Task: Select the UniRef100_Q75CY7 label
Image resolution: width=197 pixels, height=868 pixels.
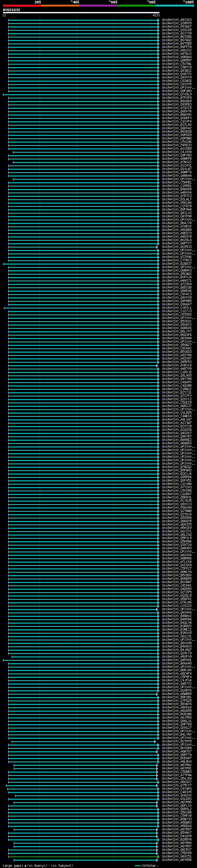Action: tap(177, 785)
